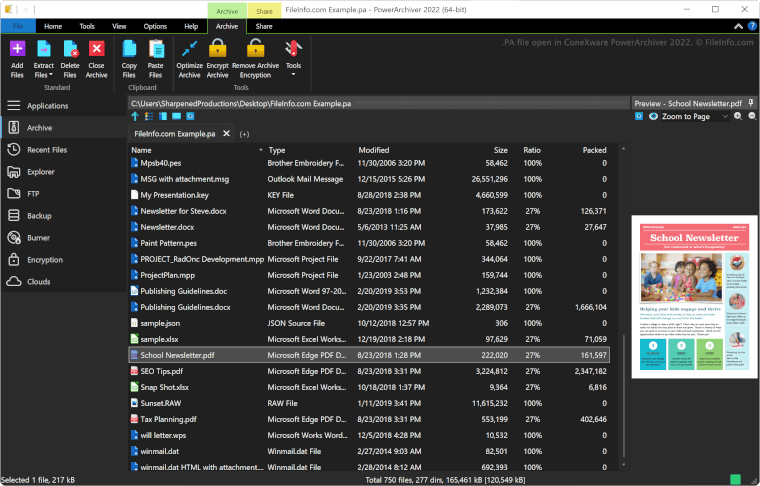Toggle the Applications hamburger menu
Viewport: 760px width, 486px height.
point(14,105)
